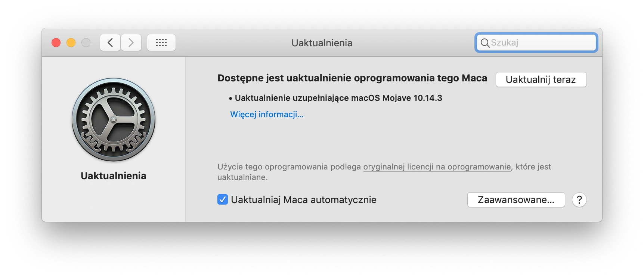644x277 pixels.
Task: Open the oryginalnej licencji na oprogramowanie link
Action: coord(437,167)
